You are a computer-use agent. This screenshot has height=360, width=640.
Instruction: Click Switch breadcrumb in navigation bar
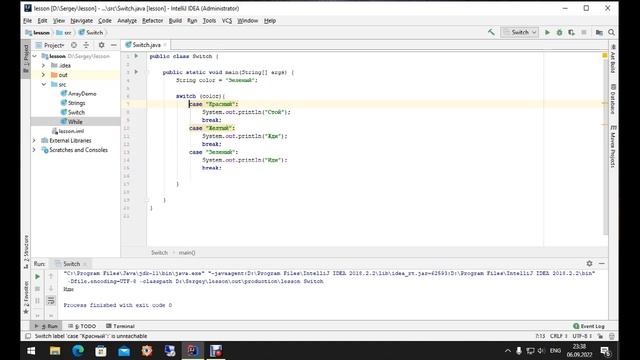[x=91, y=32]
